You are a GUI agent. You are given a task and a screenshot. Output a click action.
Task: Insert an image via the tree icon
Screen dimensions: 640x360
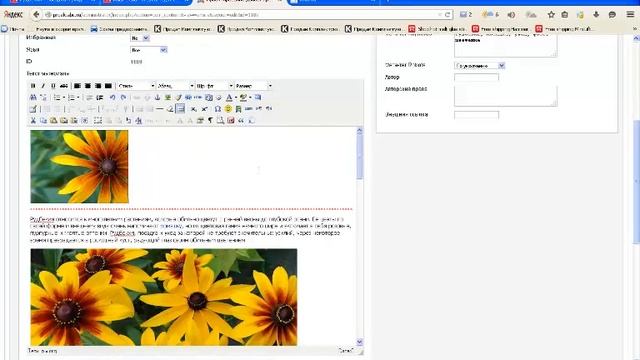tap(168, 97)
